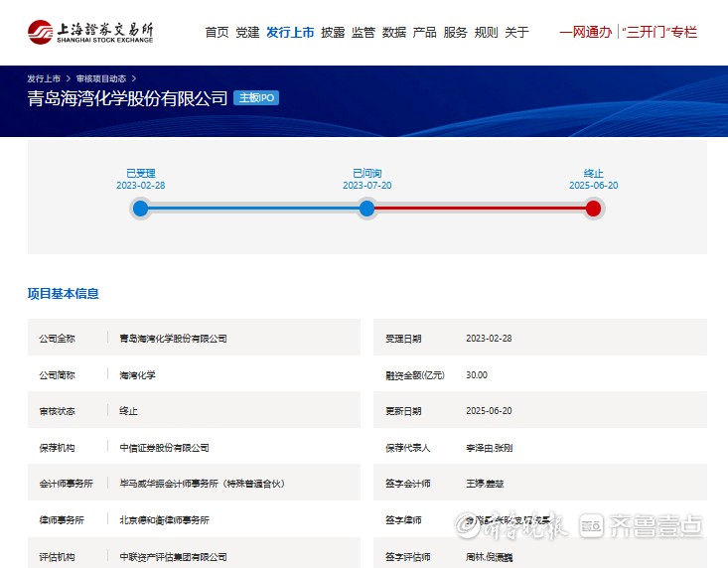Open the 数据 menu item
This screenshot has width=728, height=568.
(x=394, y=32)
